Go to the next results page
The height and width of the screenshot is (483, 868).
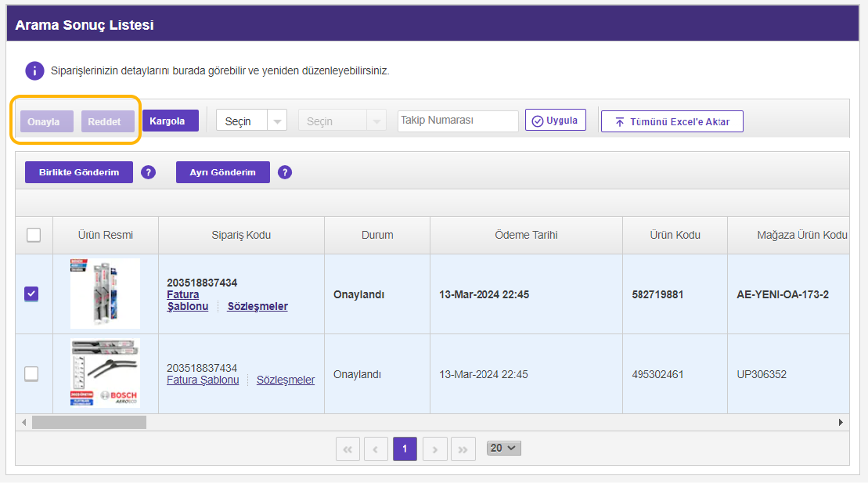[434, 449]
